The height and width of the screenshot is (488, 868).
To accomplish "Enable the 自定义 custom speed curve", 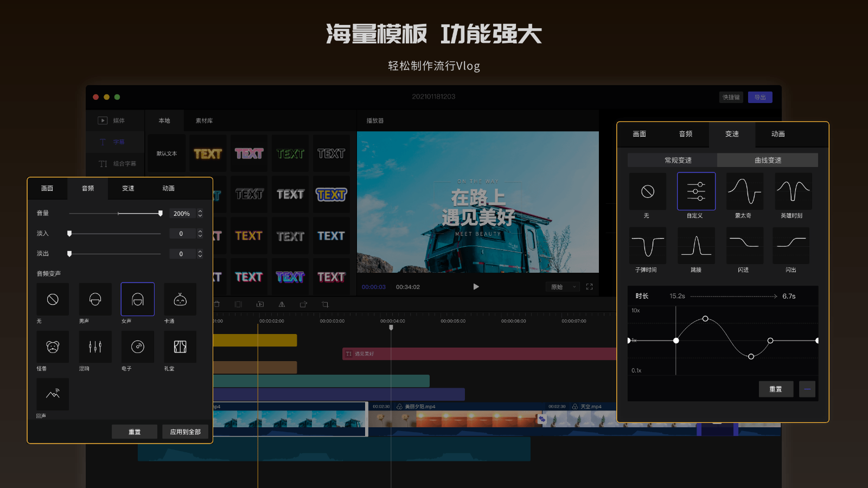I will click(x=696, y=191).
